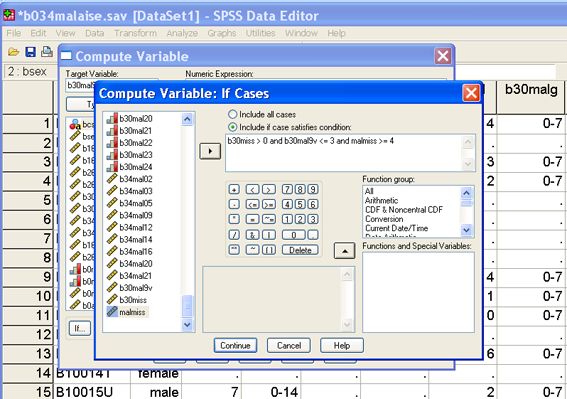Open the Transform menu
The width and height of the screenshot is (567, 399).
[136, 33]
